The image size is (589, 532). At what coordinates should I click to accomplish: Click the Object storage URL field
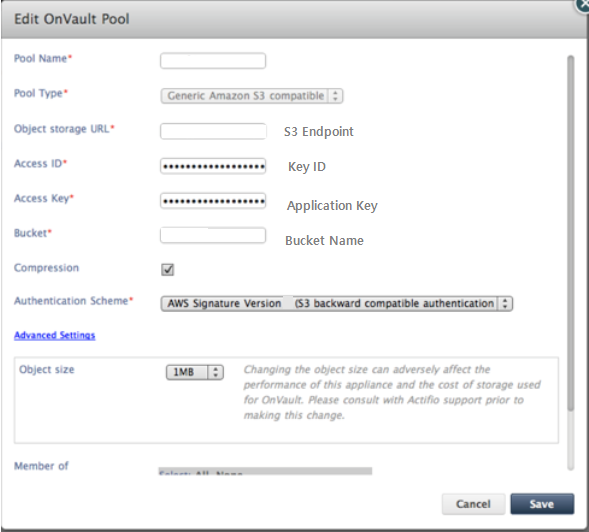point(213,131)
